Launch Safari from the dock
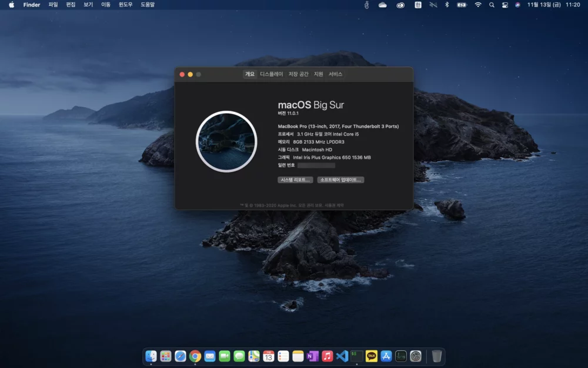Image resolution: width=588 pixels, height=368 pixels. point(181,356)
